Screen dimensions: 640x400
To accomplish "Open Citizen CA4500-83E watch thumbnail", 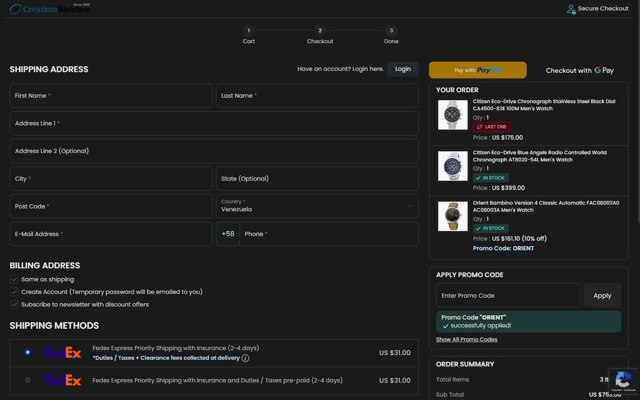I will click(x=453, y=115).
